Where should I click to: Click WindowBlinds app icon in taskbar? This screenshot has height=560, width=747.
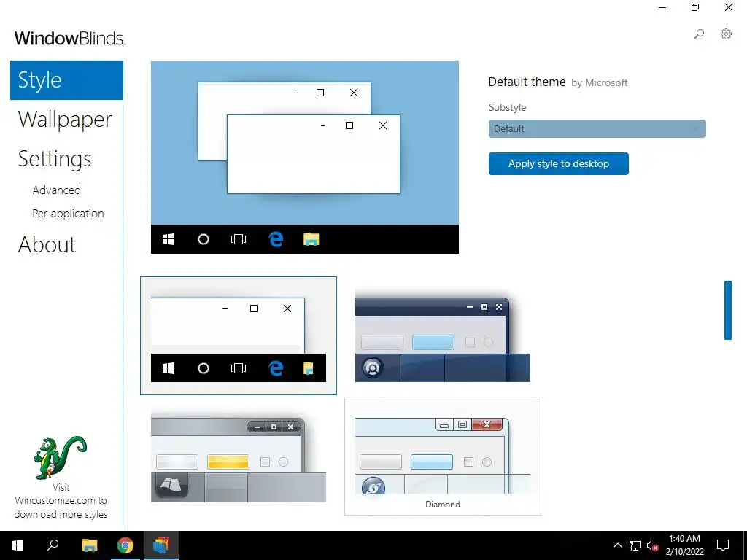161,545
